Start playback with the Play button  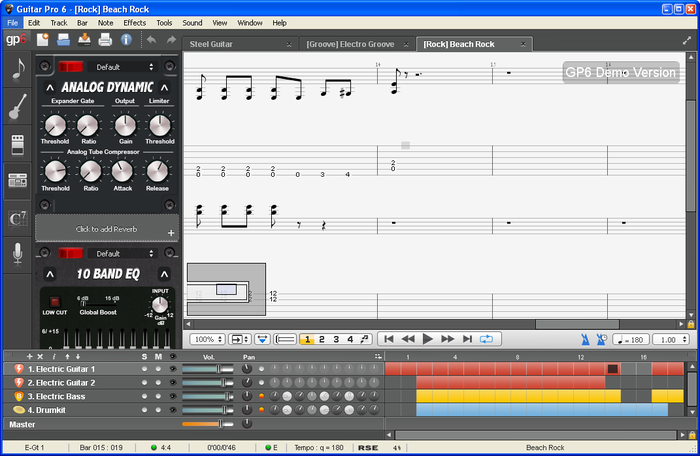pyautogui.click(x=427, y=339)
